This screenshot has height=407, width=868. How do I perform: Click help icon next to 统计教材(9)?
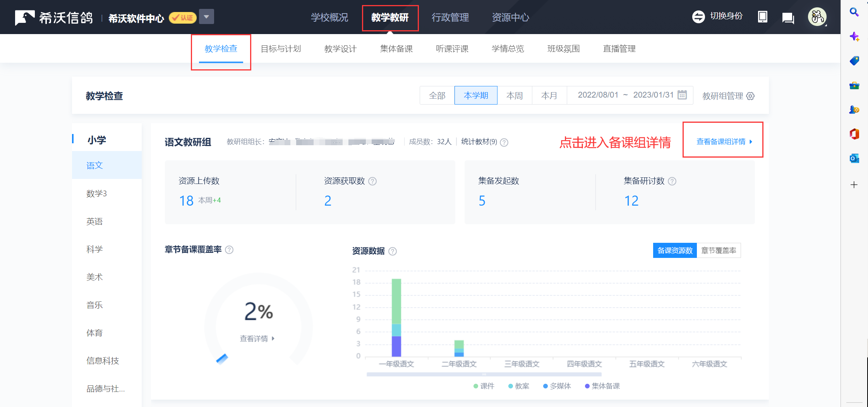[x=504, y=143]
